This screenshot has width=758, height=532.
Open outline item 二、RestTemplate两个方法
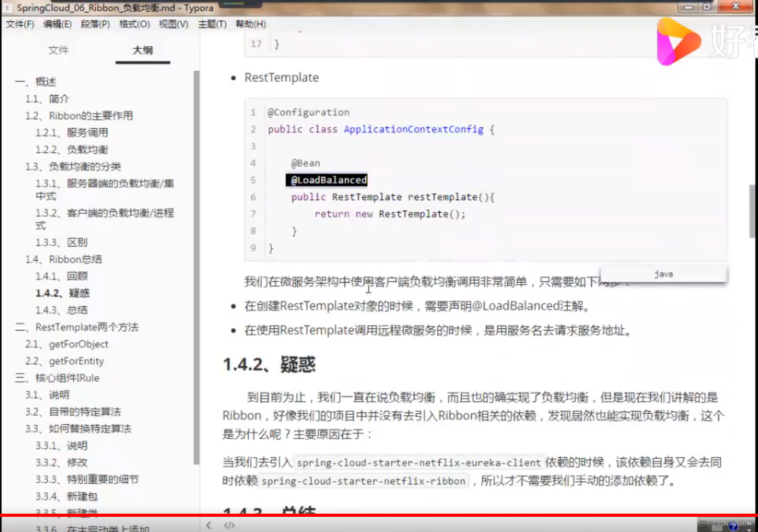pos(77,327)
